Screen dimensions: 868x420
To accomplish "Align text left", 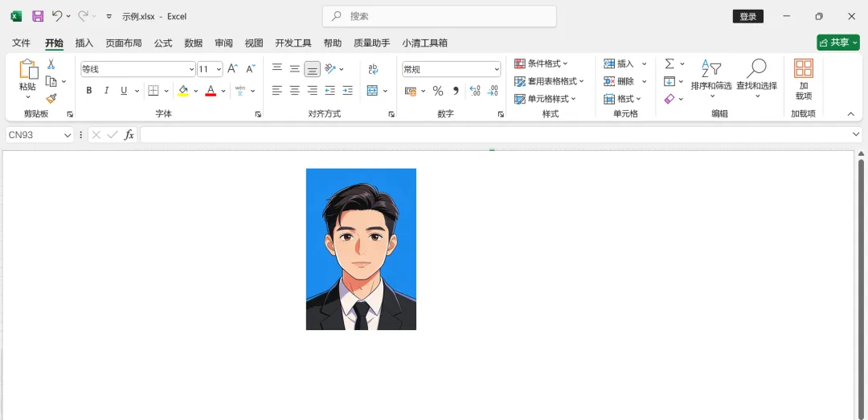I will pyautogui.click(x=277, y=91).
